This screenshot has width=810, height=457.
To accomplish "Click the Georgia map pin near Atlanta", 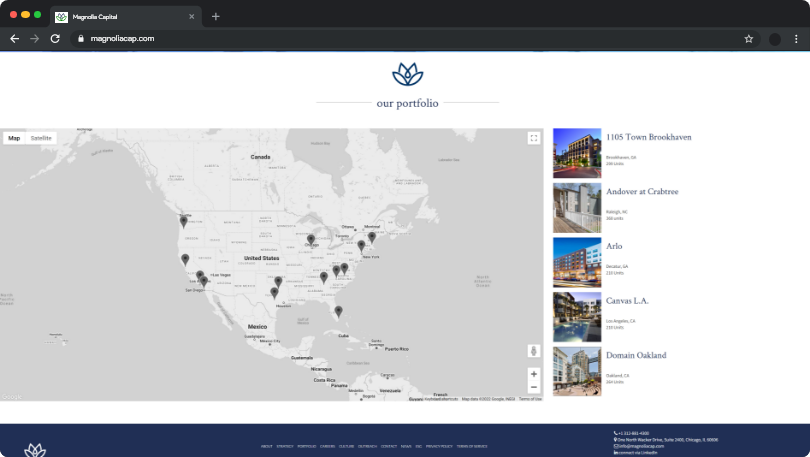I will coord(324,277).
